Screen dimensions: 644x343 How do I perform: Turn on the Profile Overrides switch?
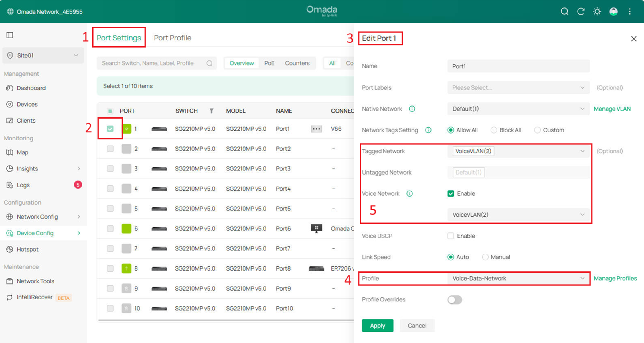[455, 300]
